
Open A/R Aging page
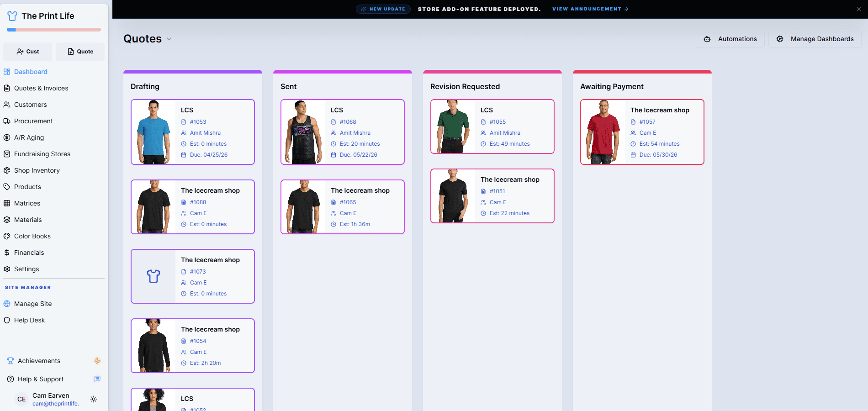(x=29, y=137)
